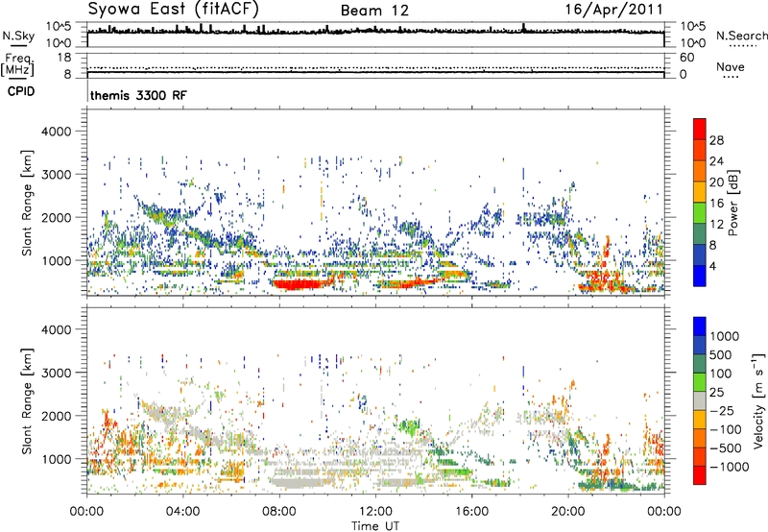Click the "Nave" legend label
The height and width of the screenshot is (532, 768).
[730, 66]
